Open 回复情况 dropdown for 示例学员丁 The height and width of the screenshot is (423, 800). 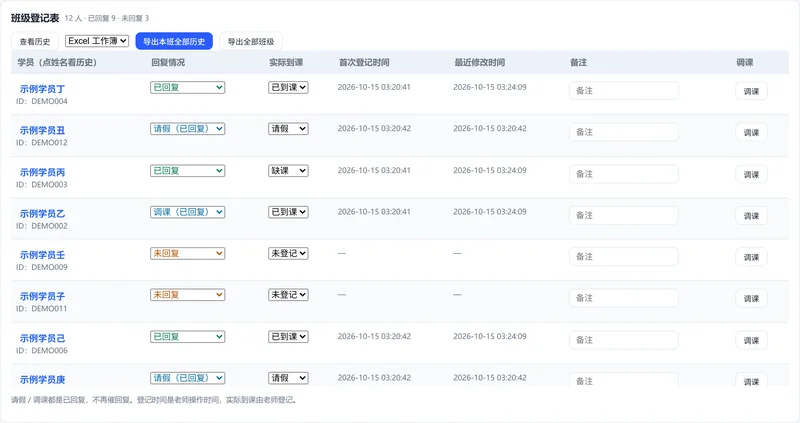(188, 87)
